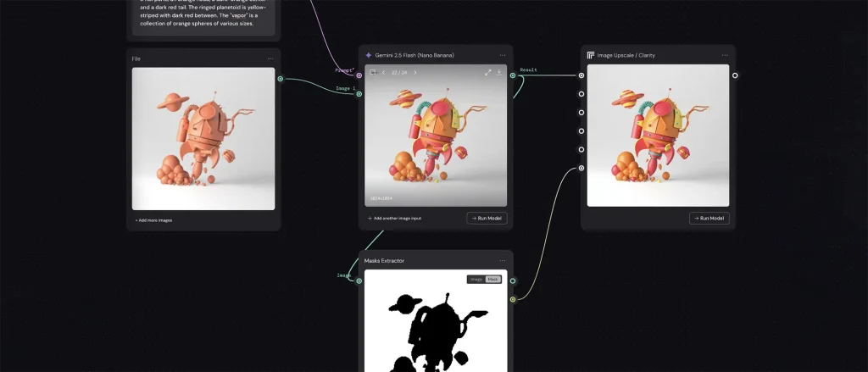Expand the Gemini result image to fullscreen
This screenshot has height=372, width=868.
(x=488, y=73)
